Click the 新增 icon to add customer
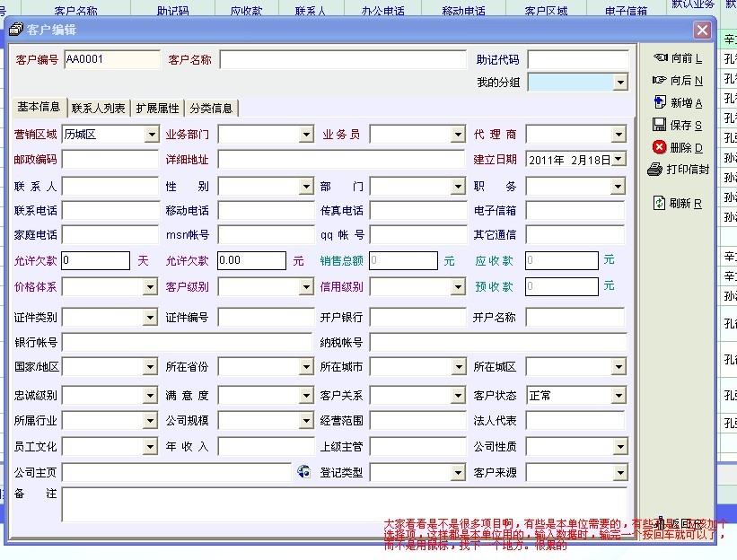The height and width of the screenshot is (560, 737). [660, 103]
